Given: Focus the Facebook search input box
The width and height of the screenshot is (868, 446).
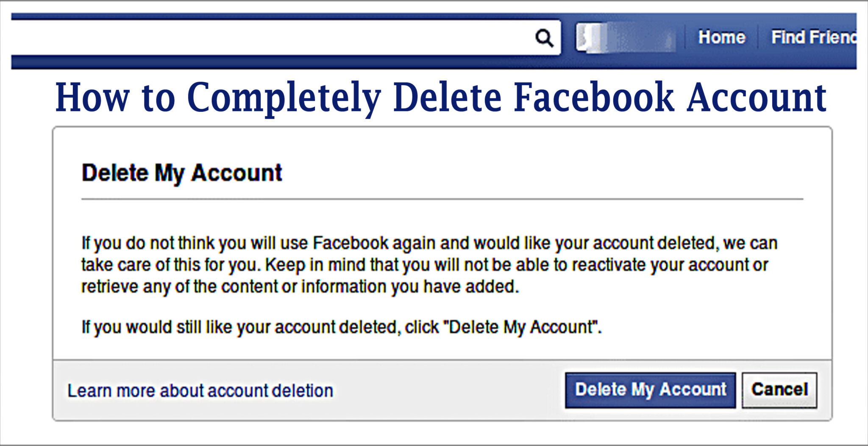Looking at the screenshot, I should tap(271, 38).
